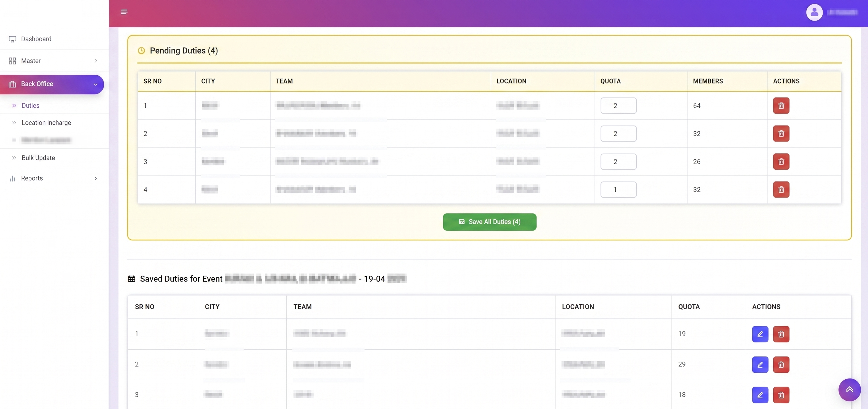Click the Master grid icon
868x409 pixels.
[x=12, y=61]
